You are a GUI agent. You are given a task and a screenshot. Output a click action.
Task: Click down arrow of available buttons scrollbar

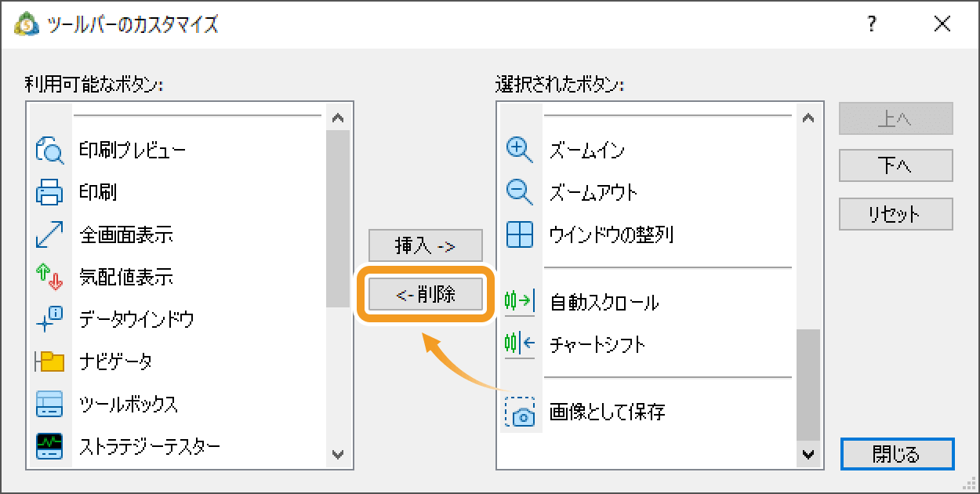(338, 454)
